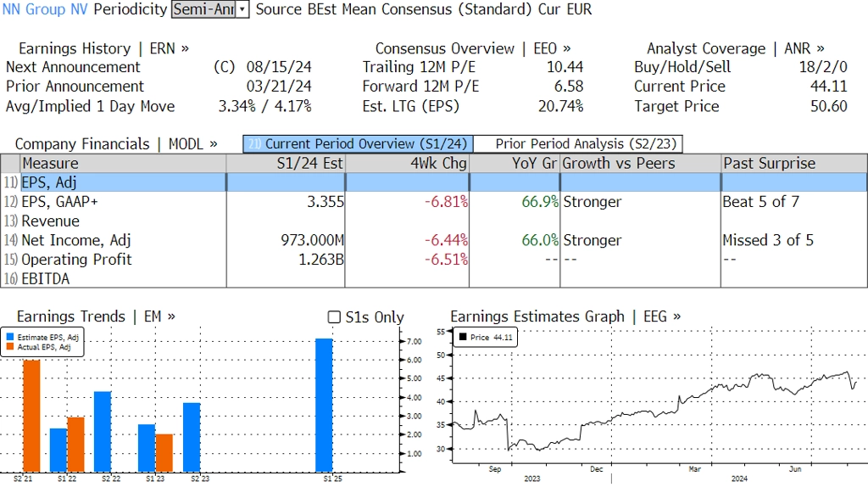Click the Growth vs Peers column header

point(641,164)
